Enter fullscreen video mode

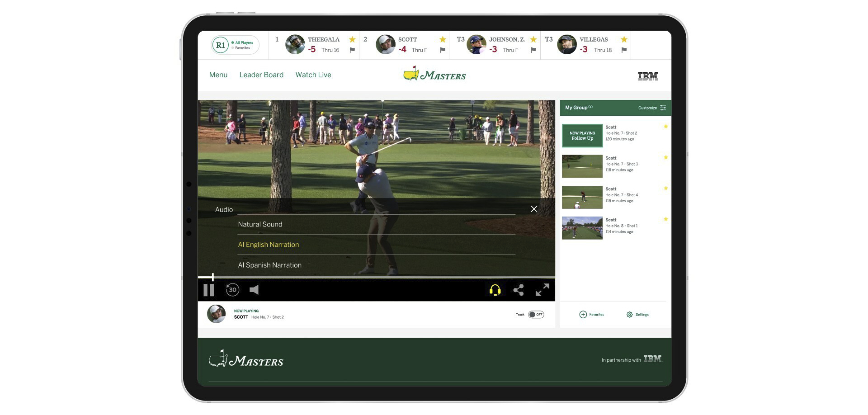542,290
